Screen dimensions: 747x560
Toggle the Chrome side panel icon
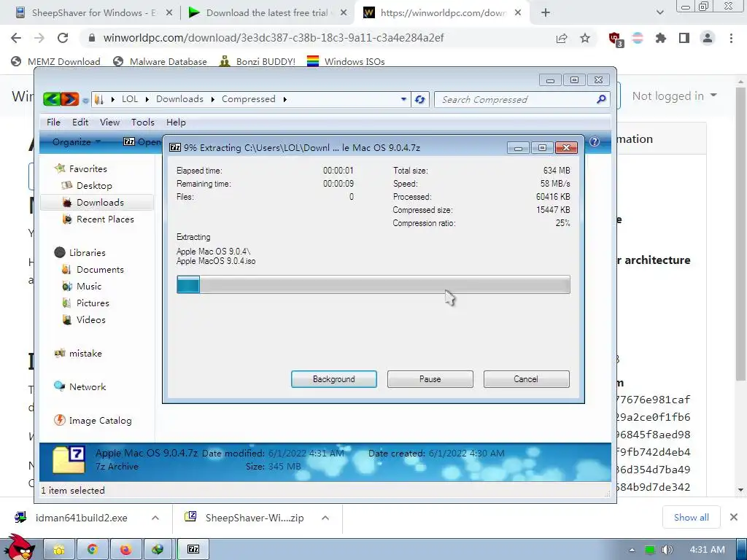coord(684,38)
